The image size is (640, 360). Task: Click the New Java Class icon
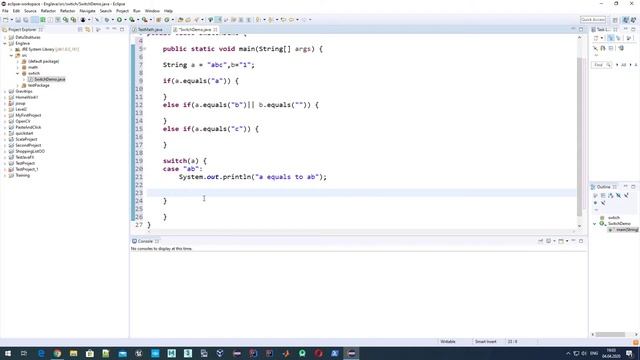coord(167,20)
